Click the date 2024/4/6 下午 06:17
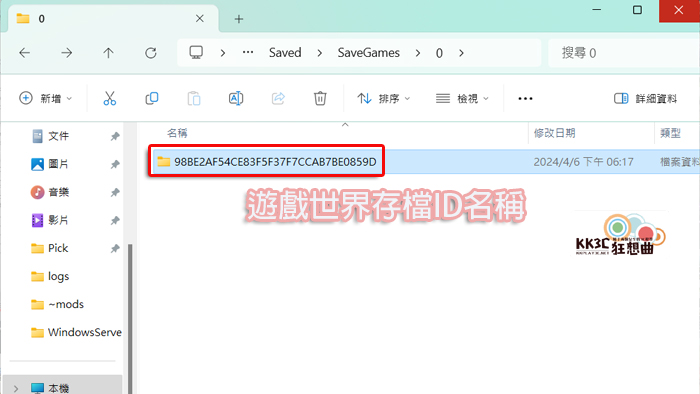Image resolution: width=700 pixels, height=394 pixels. (583, 162)
